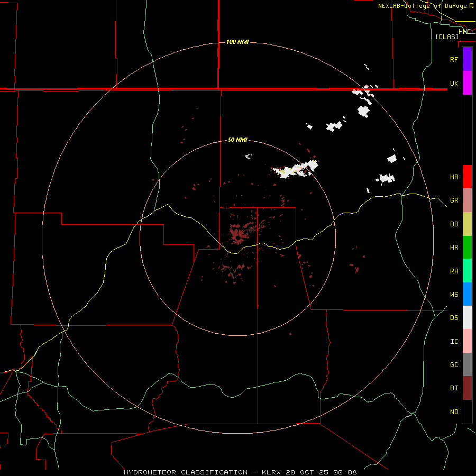Select the light pink IC legend swatch
This screenshot has width=476, height=476.
pyautogui.click(x=467, y=341)
